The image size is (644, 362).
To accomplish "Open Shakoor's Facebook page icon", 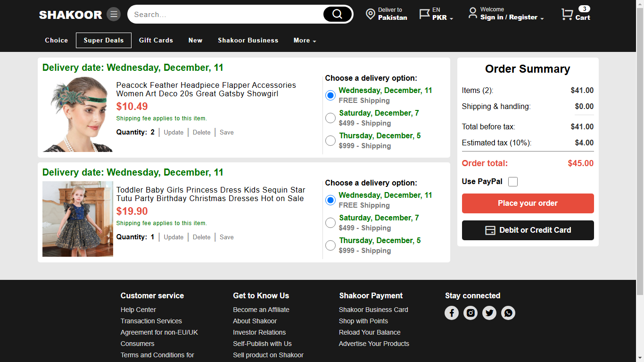I will [452, 313].
